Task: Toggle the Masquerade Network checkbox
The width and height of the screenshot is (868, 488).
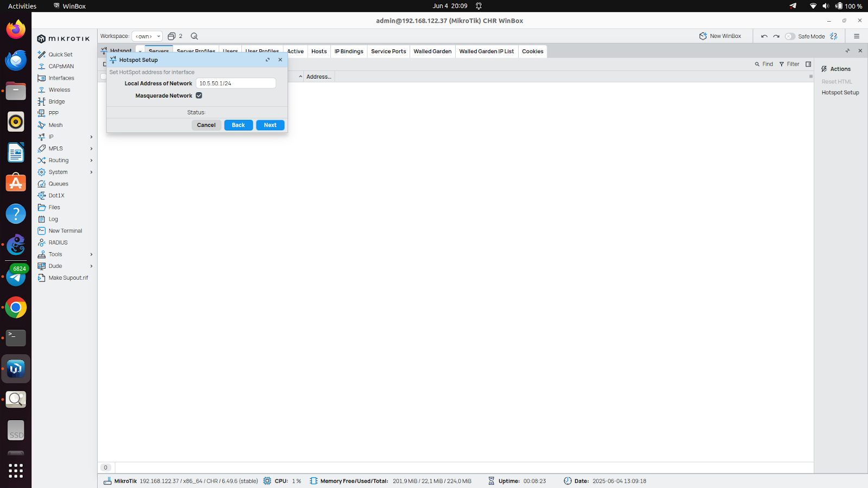Action: [x=199, y=95]
